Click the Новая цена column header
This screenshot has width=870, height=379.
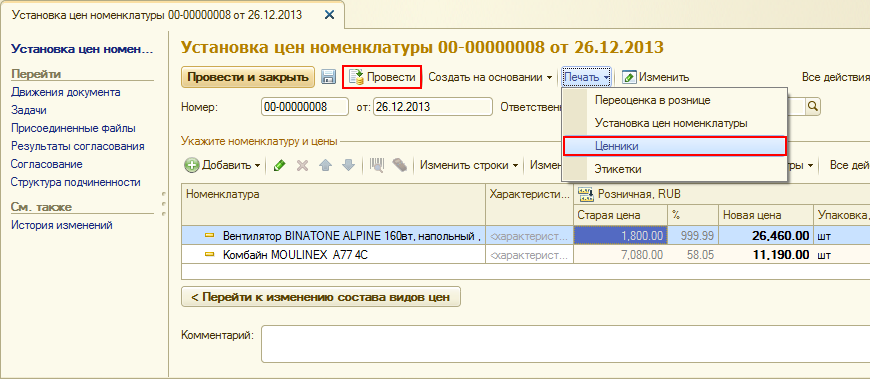766,215
